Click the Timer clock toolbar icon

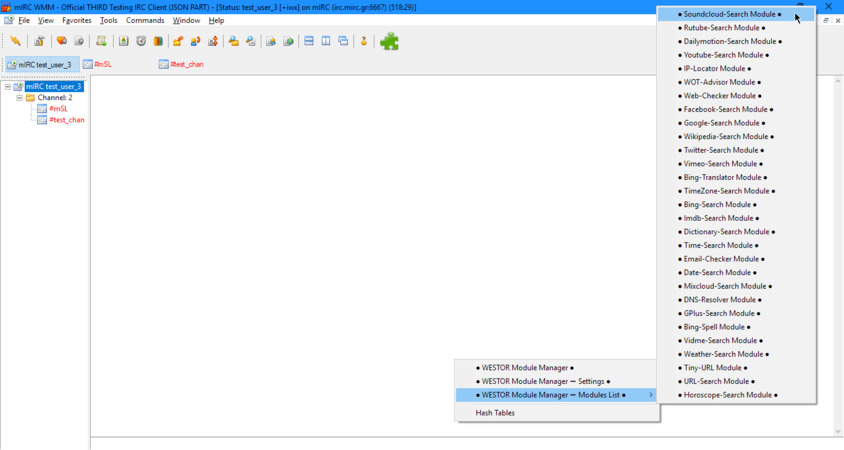141,41
